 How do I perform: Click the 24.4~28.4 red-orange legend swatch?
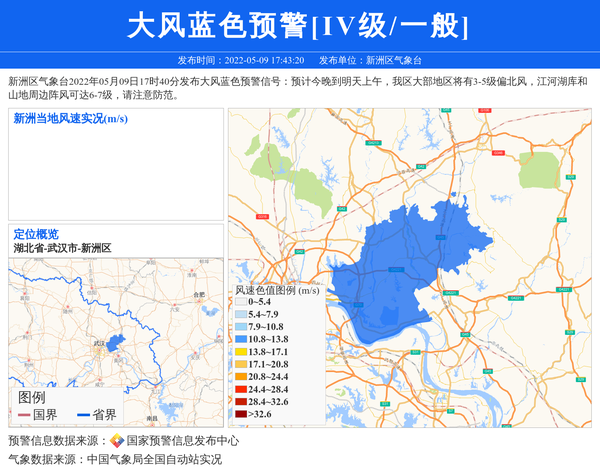(x=241, y=389)
